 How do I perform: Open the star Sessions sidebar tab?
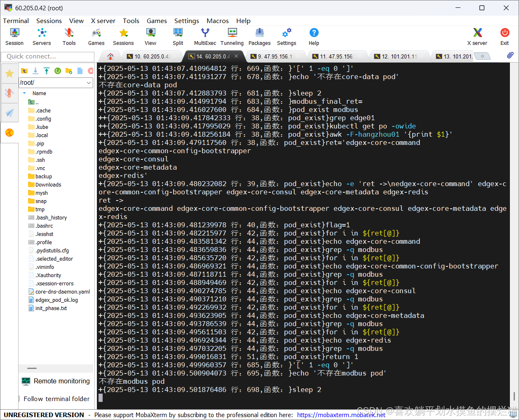pyautogui.click(x=9, y=74)
